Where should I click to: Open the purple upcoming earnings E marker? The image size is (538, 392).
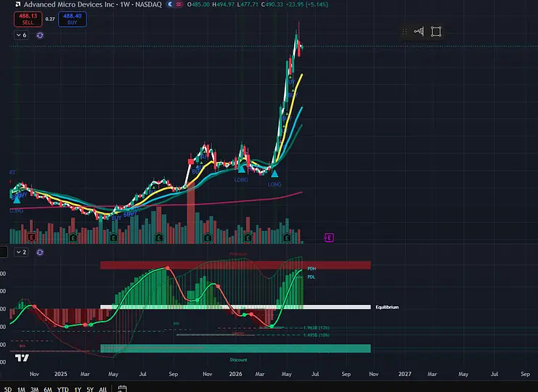tap(329, 237)
